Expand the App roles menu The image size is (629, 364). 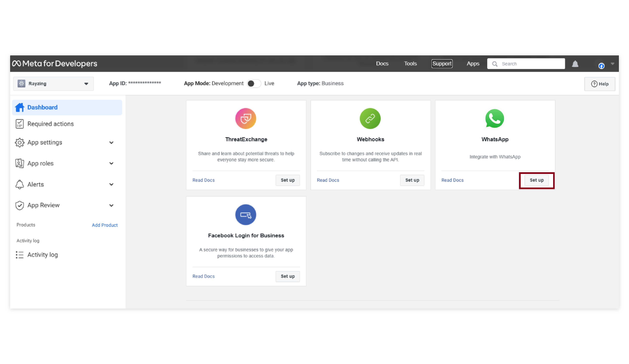111,163
